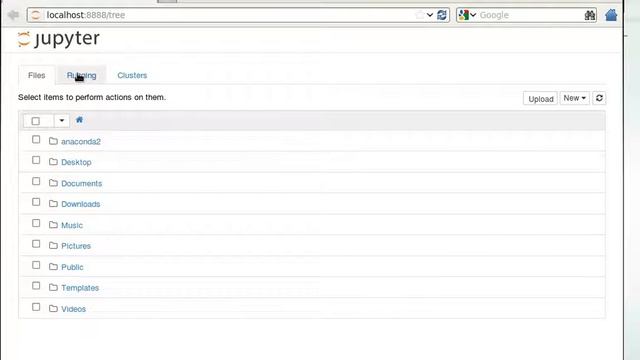Refresh the notebook file list
The height and width of the screenshot is (360, 640).
click(x=599, y=98)
